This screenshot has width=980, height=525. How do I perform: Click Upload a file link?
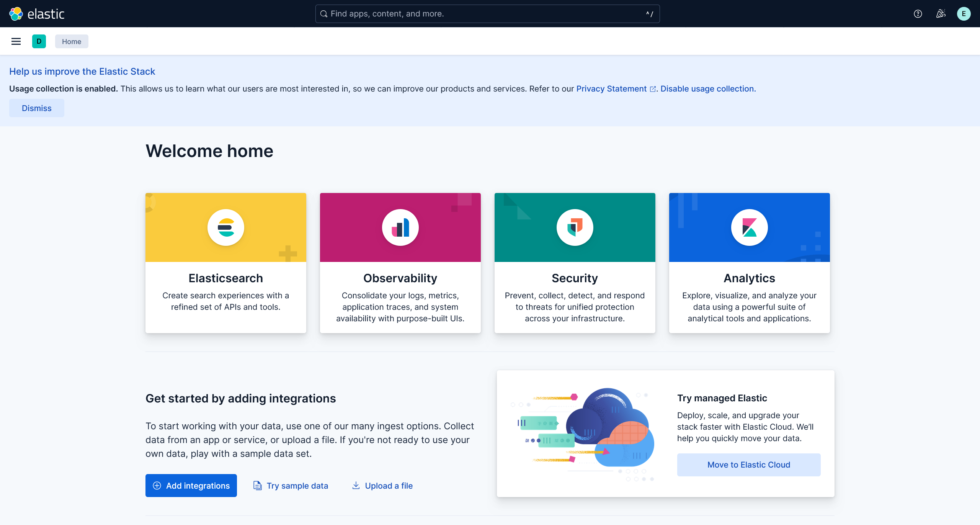pos(389,486)
